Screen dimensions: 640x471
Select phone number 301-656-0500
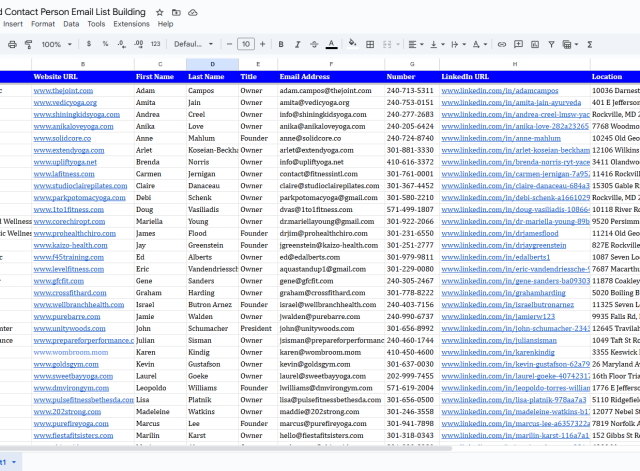412,400
